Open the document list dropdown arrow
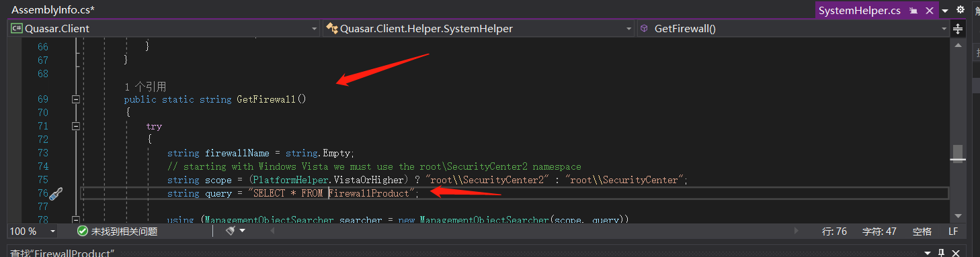The image size is (980, 257). click(945, 11)
